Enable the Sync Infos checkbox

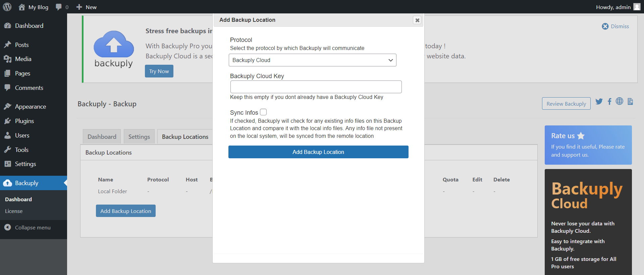pos(263,112)
